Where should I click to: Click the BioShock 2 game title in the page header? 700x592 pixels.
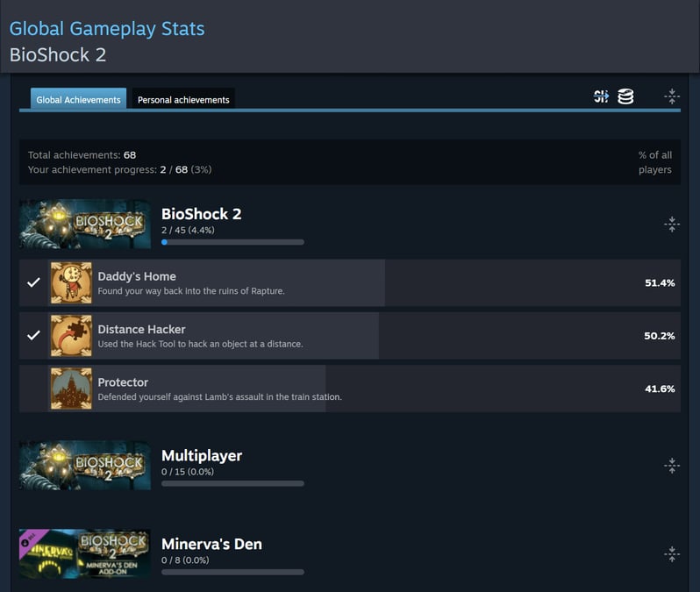click(x=58, y=55)
